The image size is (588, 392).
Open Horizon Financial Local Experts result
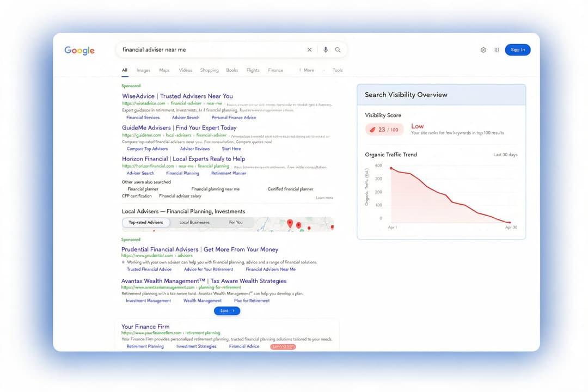(x=183, y=158)
